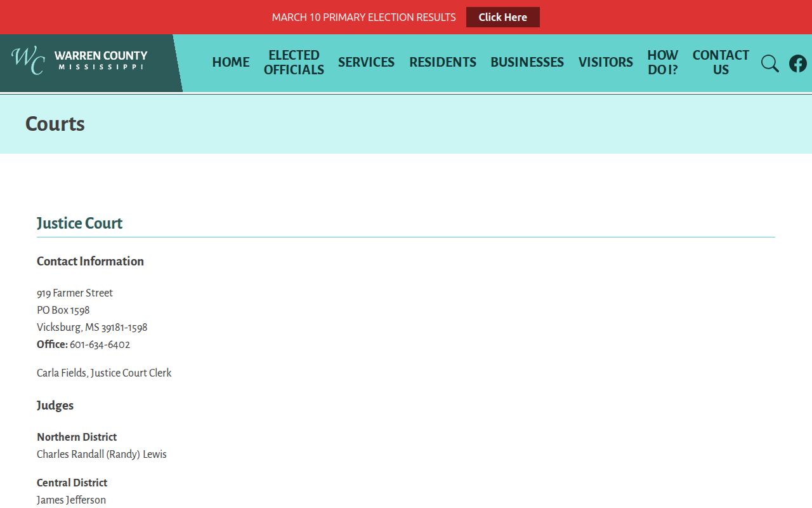Open the Businesses menu
Screen dimensions: 812x508
tap(527, 62)
